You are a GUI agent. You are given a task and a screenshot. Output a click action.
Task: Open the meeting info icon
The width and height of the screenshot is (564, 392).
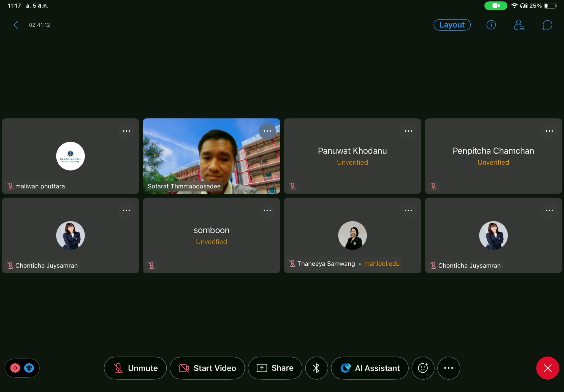coord(491,25)
